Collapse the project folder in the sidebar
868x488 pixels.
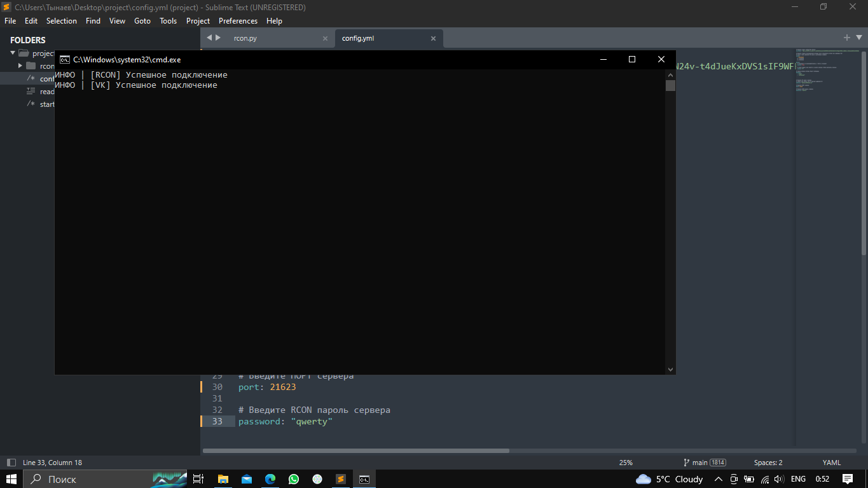[13, 53]
